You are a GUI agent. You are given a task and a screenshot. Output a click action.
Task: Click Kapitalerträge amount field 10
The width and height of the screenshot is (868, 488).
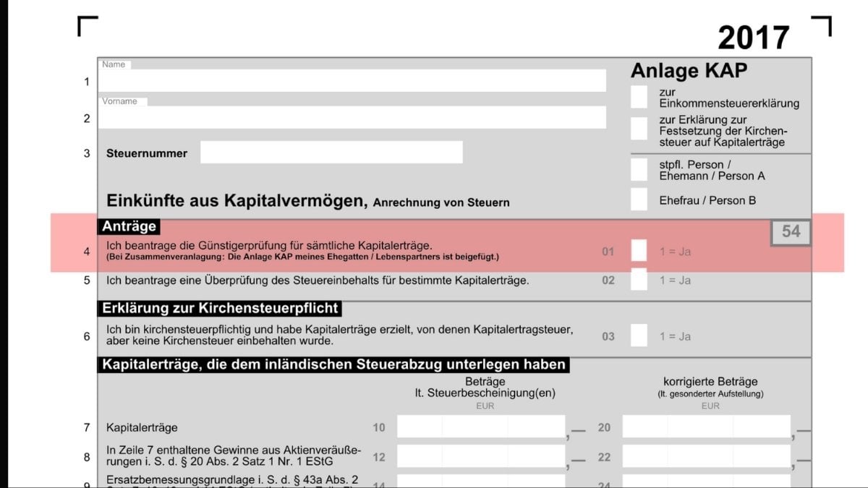(x=481, y=427)
